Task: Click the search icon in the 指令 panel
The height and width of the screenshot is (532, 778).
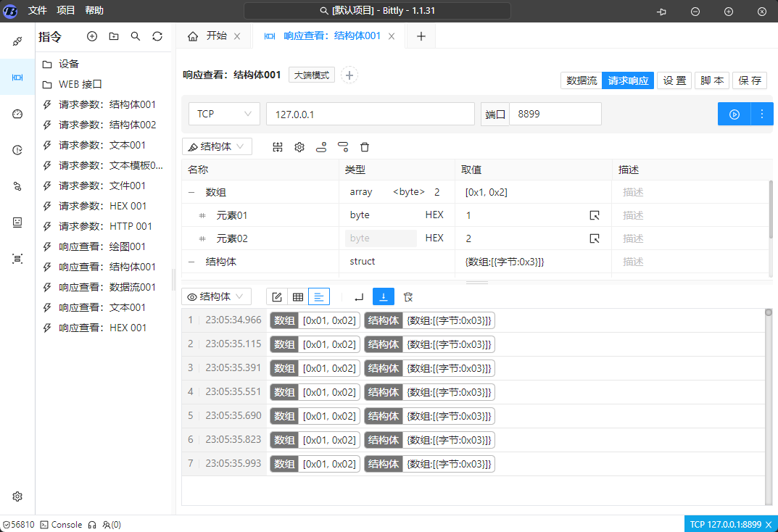Action: click(x=135, y=36)
